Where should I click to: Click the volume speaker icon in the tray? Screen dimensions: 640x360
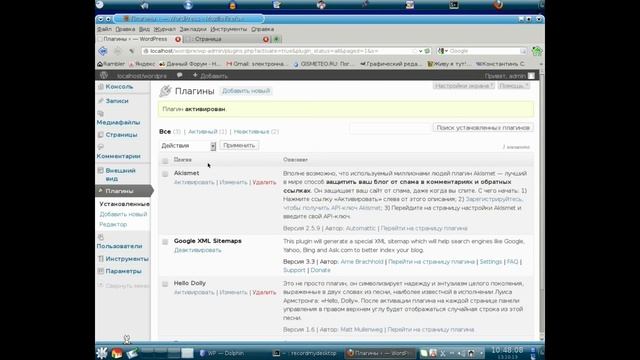461,353
